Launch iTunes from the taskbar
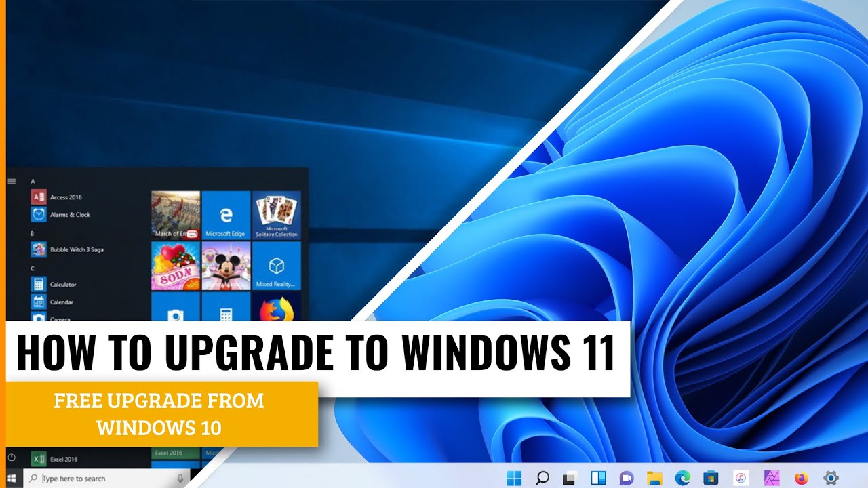 pyautogui.click(x=741, y=478)
